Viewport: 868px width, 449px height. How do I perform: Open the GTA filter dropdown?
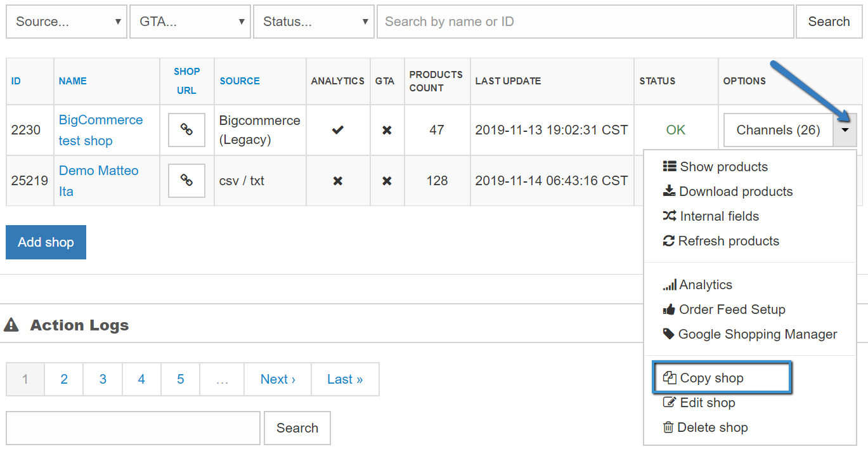[190, 22]
